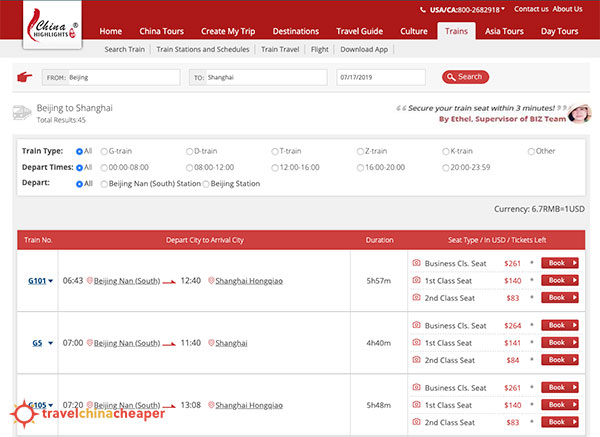Book G101 Business Cls. Seat $261

point(560,263)
